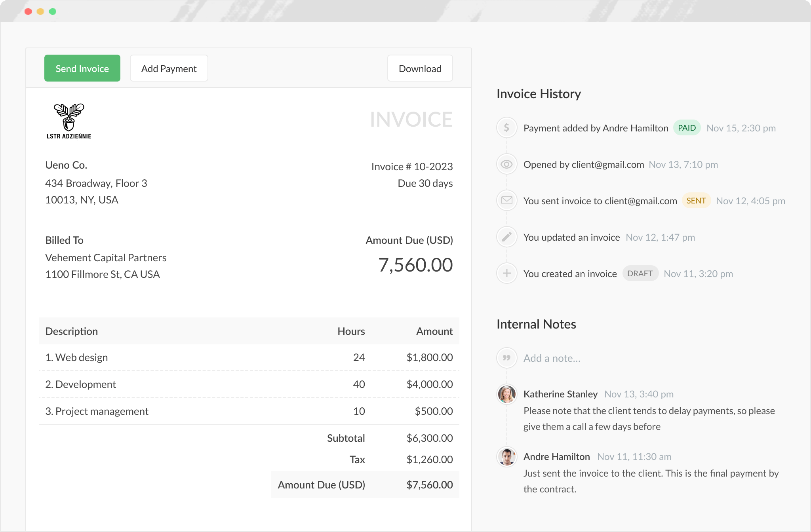Send the invoice using the green button
The width and height of the screenshot is (811, 532).
[x=82, y=68]
